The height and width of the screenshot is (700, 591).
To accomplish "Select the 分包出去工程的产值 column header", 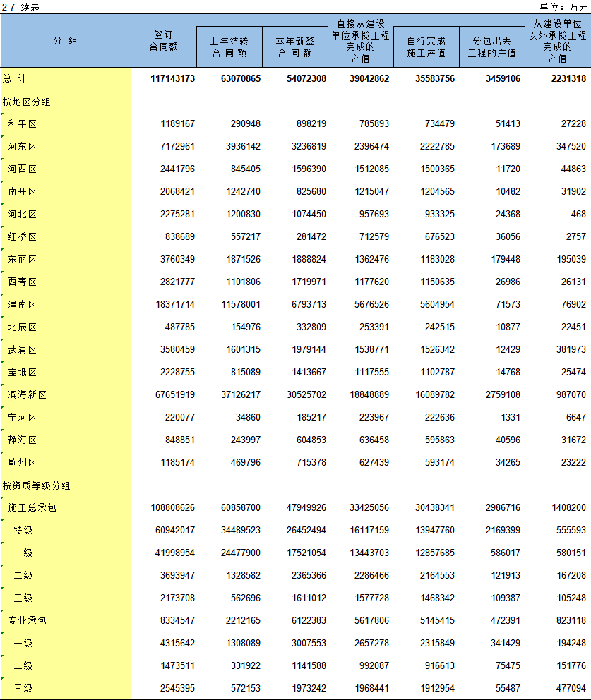I will click(x=492, y=47).
